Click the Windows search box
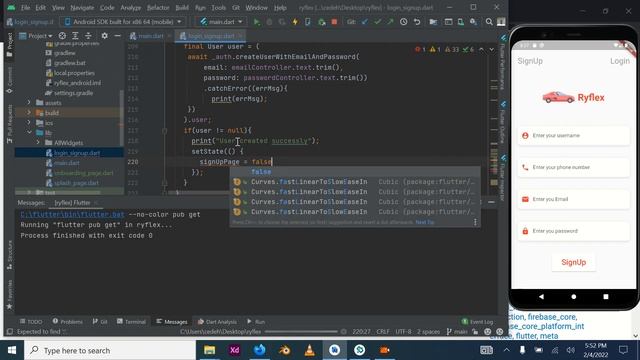The width and height of the screenshot is (640, 360). [110, 350]
